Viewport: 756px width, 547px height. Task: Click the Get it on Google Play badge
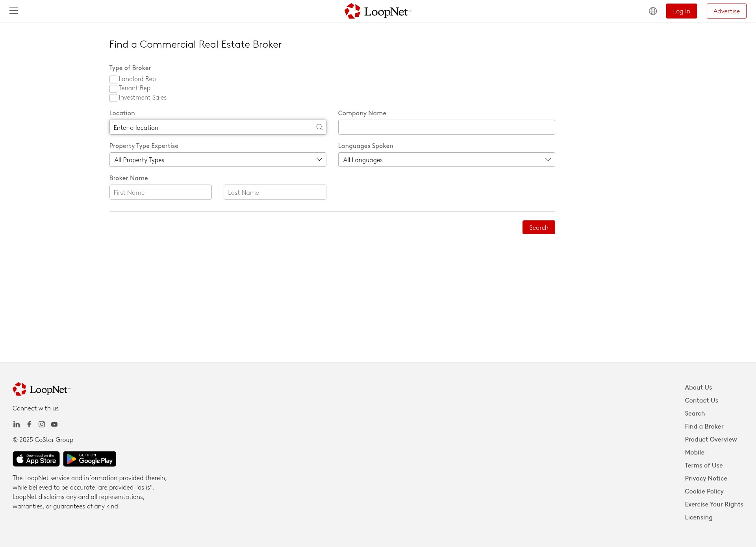pos(90,459)
